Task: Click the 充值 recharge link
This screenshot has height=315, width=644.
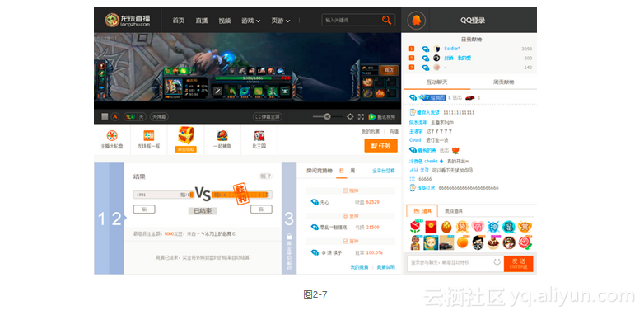Action: tap(394, 132)
